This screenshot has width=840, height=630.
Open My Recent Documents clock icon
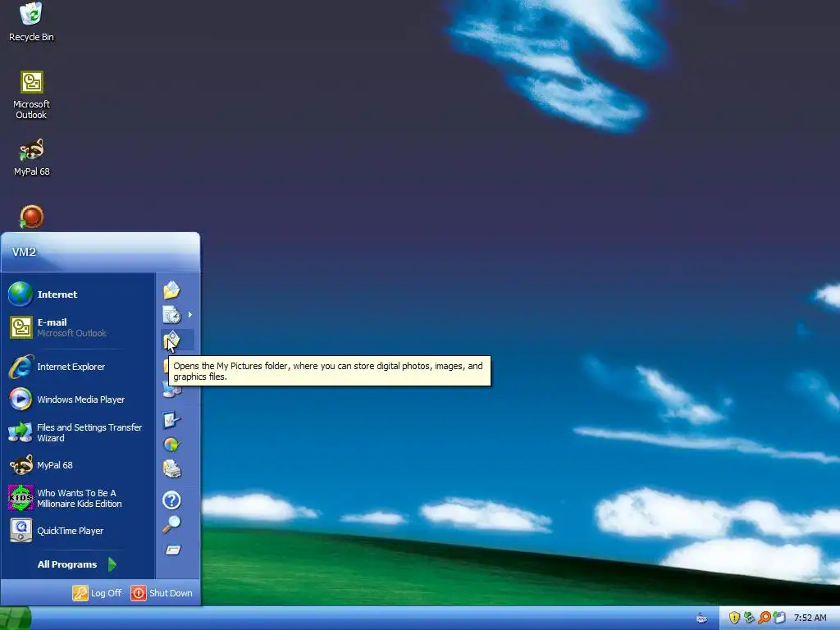click(x=172, y=315)
